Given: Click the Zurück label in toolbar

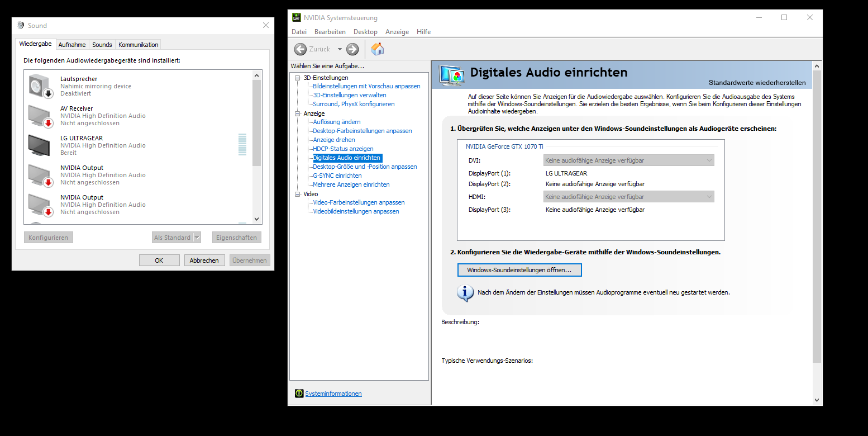Looking at the screenshot, I should (x=319, y=49).
